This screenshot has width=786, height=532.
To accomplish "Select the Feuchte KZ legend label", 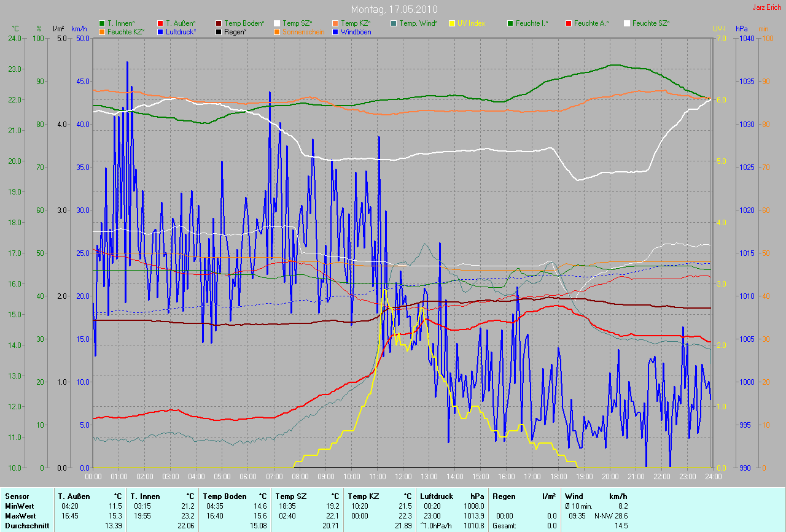I will coord(125,31).
